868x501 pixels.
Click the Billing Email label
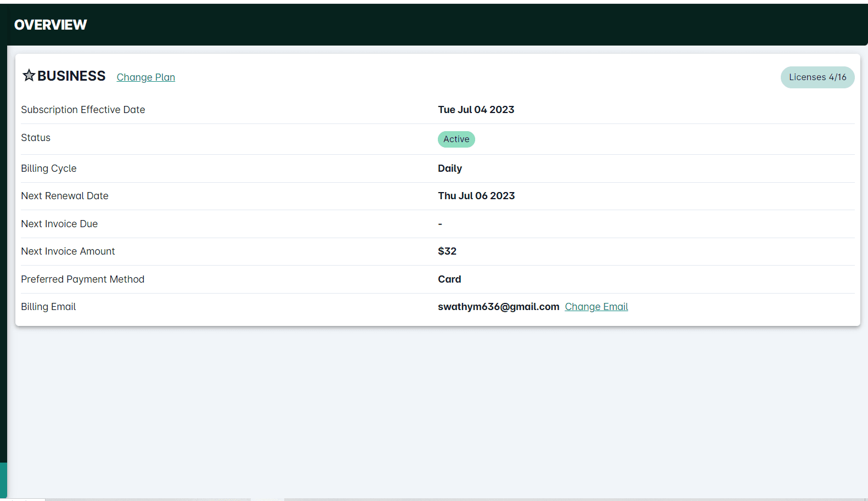(x=48, y=307)
